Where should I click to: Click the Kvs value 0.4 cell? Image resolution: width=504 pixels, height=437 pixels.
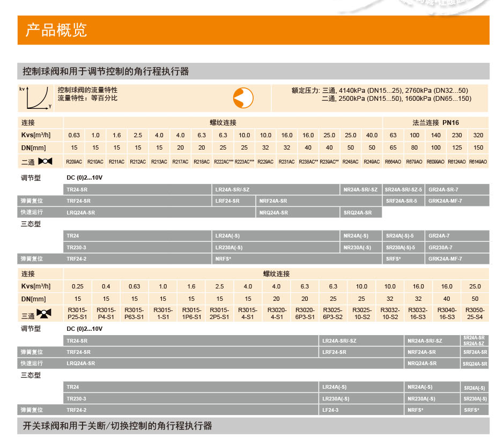pos(106,286)
